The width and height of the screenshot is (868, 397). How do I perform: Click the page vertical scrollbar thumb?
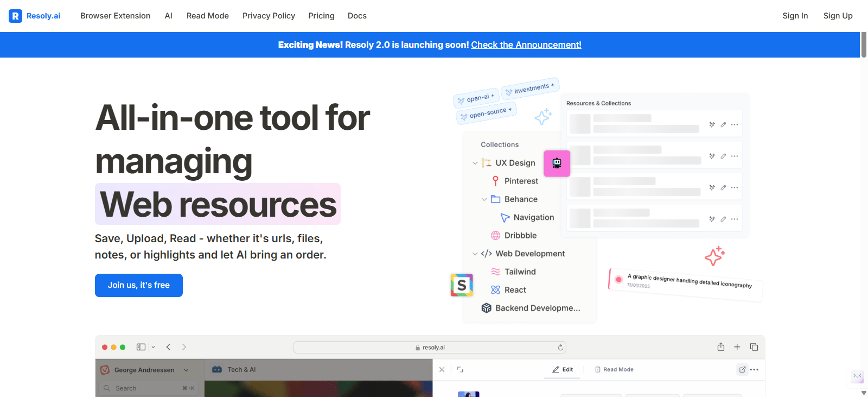click(x=864, y=45)
